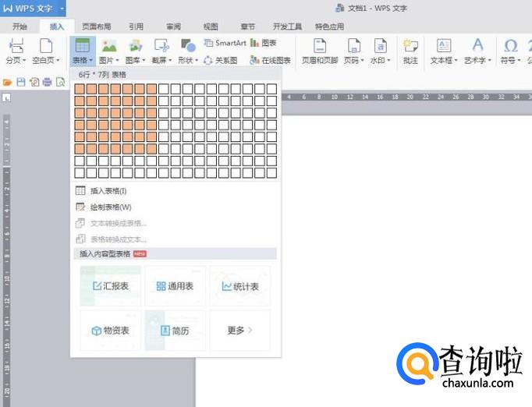Expand the 形状 dropdown arrow

(x=197, y=60)
